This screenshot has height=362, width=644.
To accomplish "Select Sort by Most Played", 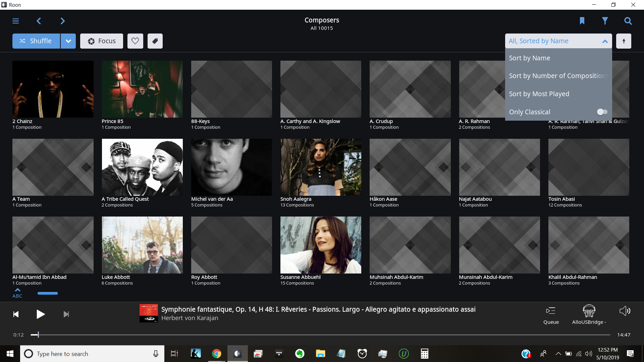I will 558,94.
